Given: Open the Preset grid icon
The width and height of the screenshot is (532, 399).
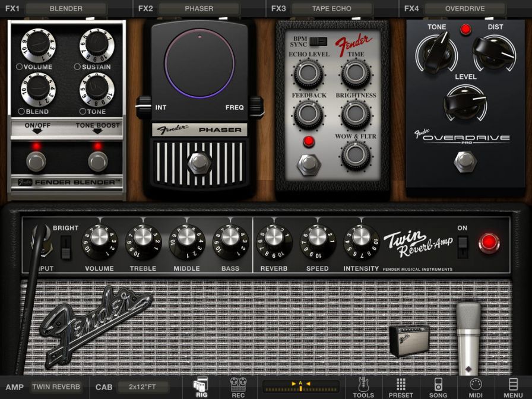Looking at the screenshot, I should click(401, 387).
